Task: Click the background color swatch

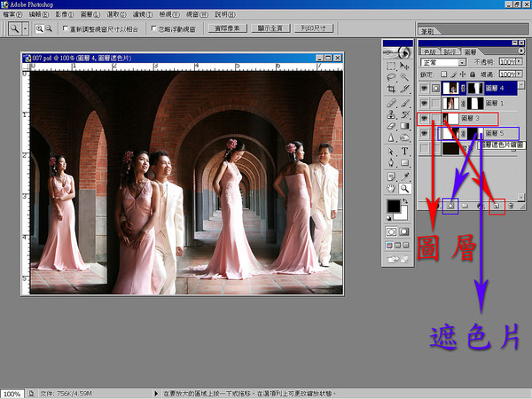Action: coord(403,216)
